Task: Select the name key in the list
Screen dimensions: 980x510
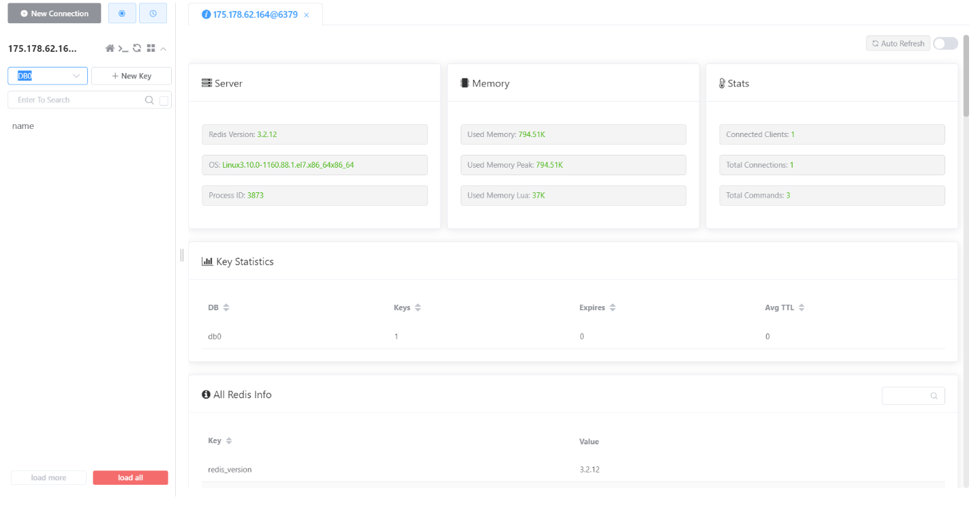Action: (23, 126)
